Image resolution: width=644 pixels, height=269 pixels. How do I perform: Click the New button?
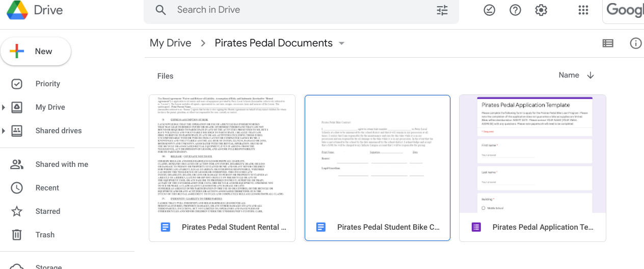tap(36, 52)
